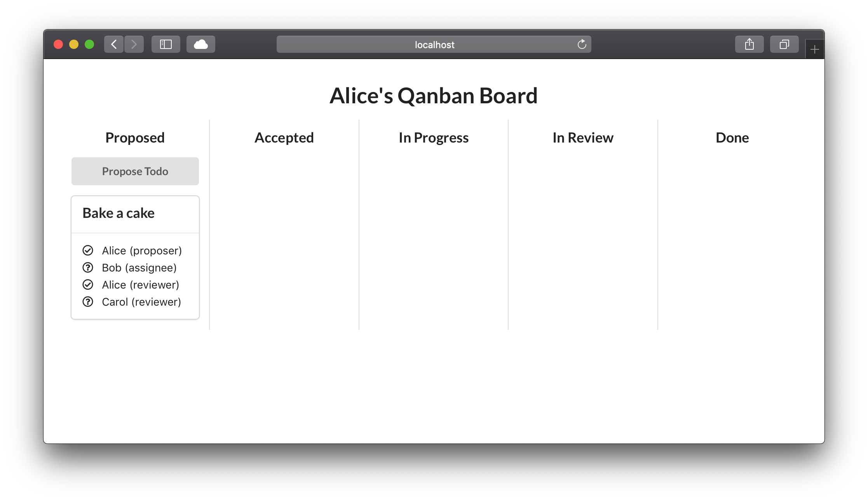Click the Alice proposer checkmark icon
The height and width of the screenshot is (501, 868).
pos(87,250)
